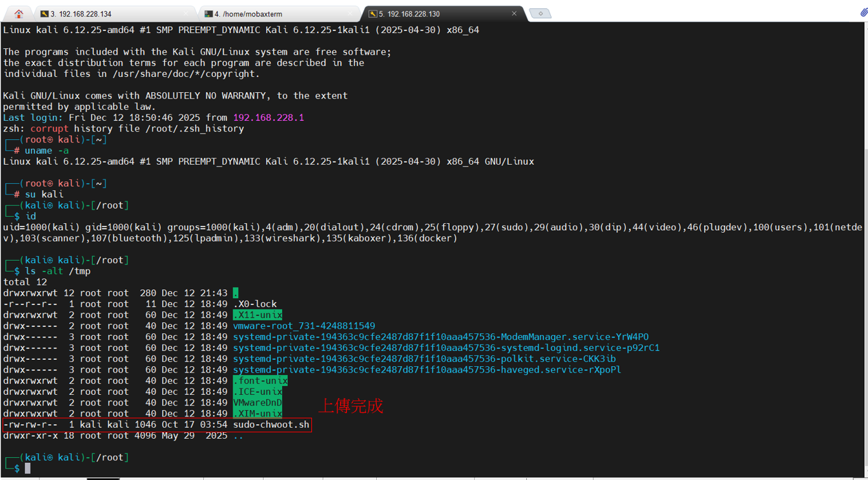Click the haveged.service-rXpoPl directory entry
868x480 pixels.
pyautogui.click(x=427, y=370)
